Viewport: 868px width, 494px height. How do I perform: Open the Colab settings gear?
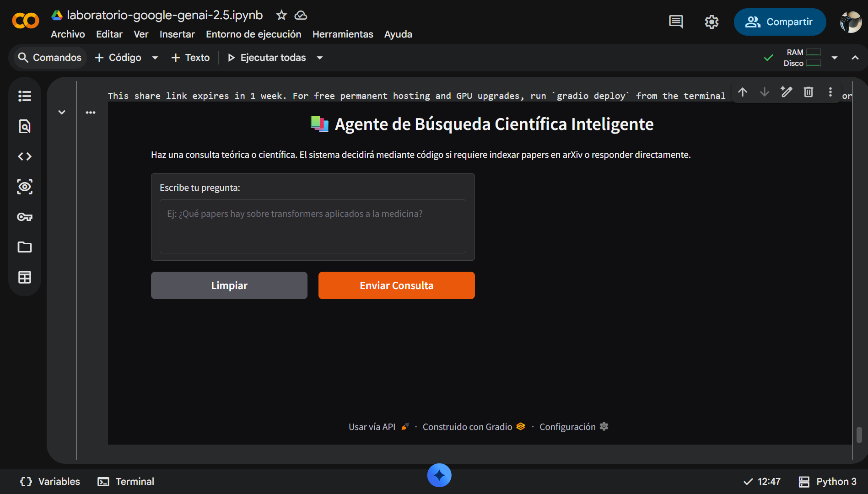click(x=712, y=21)
